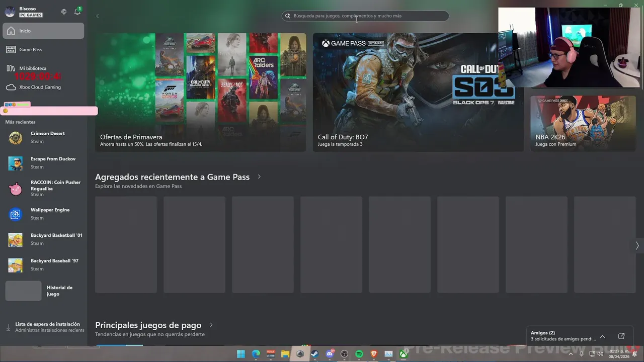Open the Backyard Basketball '01 icon

(x=16, y=239)
